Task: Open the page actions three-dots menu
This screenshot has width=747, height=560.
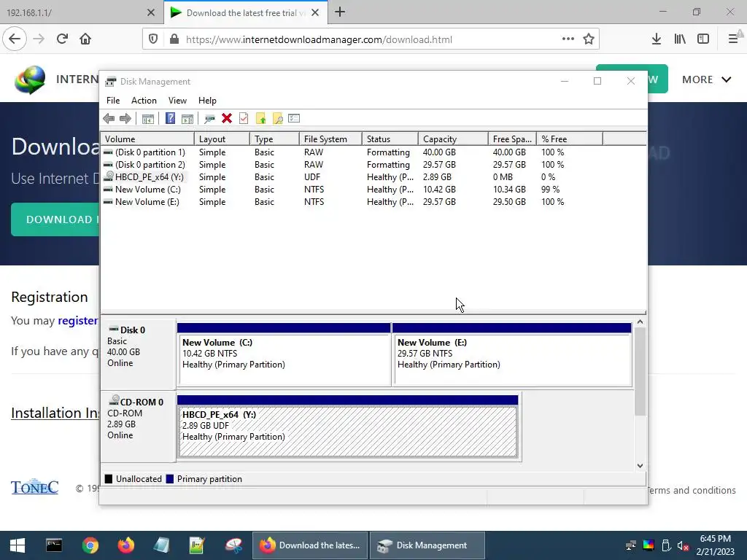Action: [568, 39]
